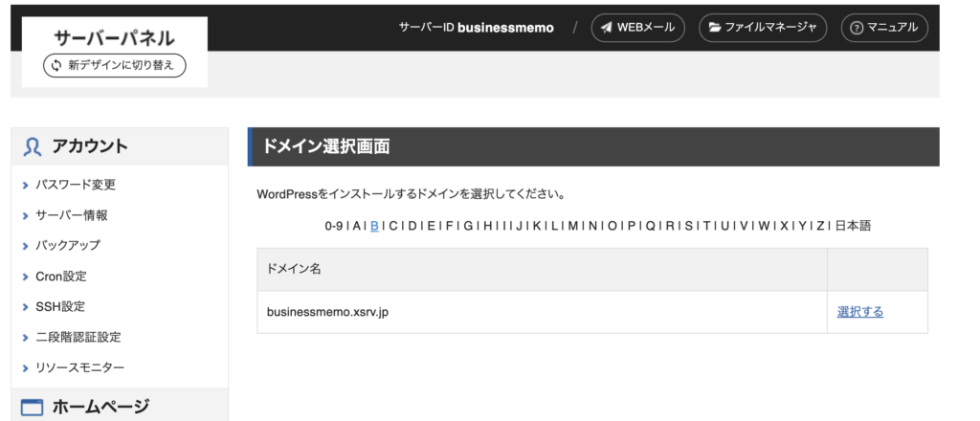Click the folder icon in ファイルマネージャ
Image resolution: width=980 pixels, height=421 pixels.
[x=714, y=28]
